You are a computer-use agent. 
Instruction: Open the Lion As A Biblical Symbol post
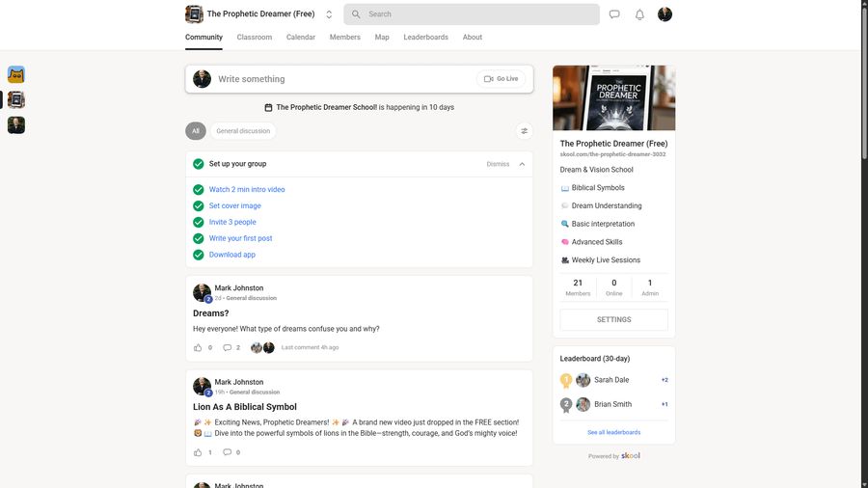(245, 407)
